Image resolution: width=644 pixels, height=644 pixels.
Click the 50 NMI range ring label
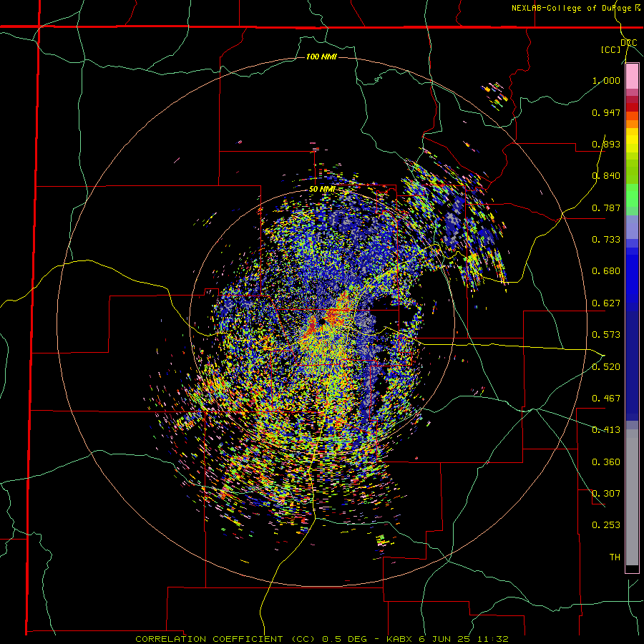(321, 190)
